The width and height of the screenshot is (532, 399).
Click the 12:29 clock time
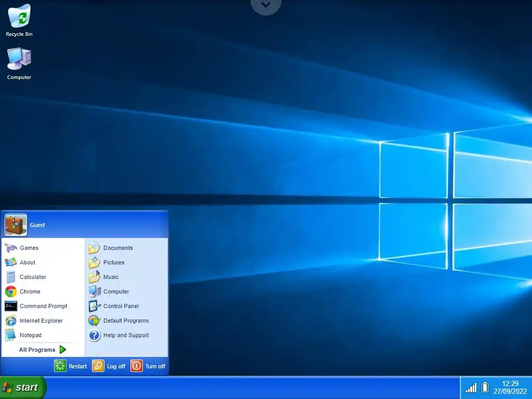(510, 383)
